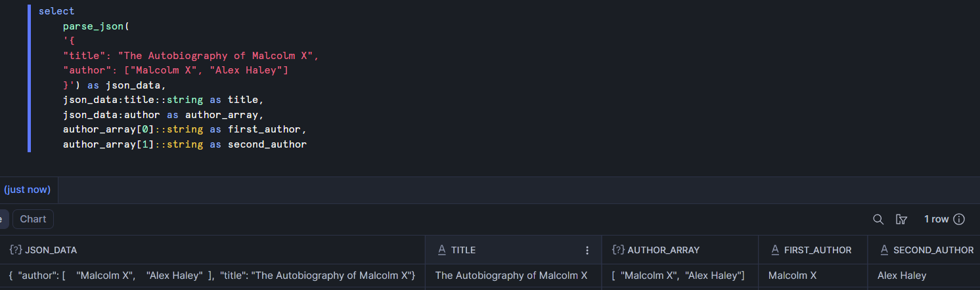Click the FIRST_AUTHOR column header

(x=818, y=250)
